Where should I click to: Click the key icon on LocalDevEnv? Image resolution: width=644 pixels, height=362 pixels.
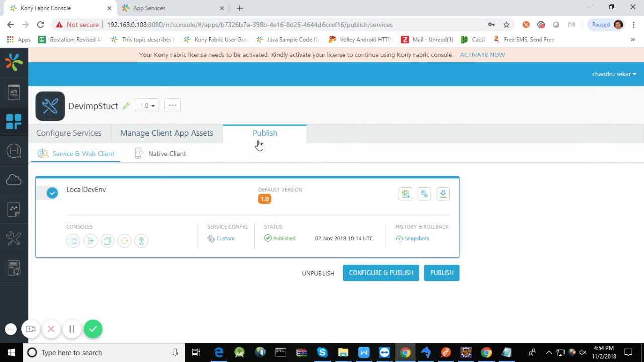click(424, 194)
